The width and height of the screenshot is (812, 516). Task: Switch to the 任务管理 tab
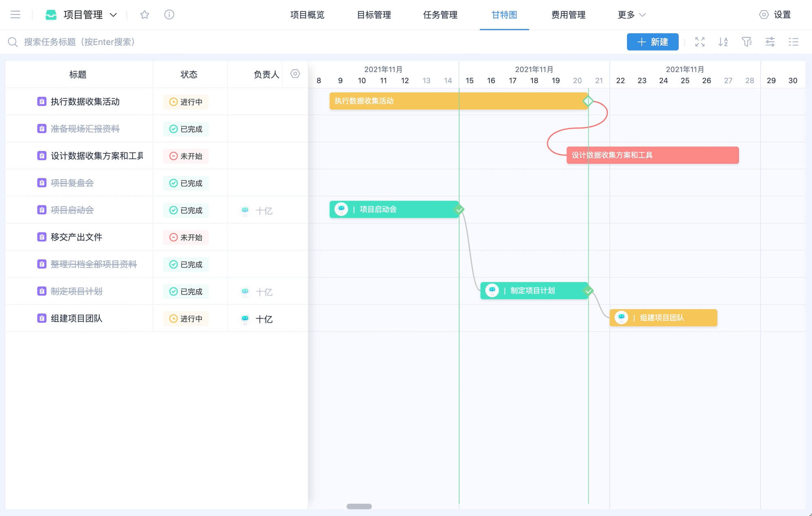[x=440, y=15]
